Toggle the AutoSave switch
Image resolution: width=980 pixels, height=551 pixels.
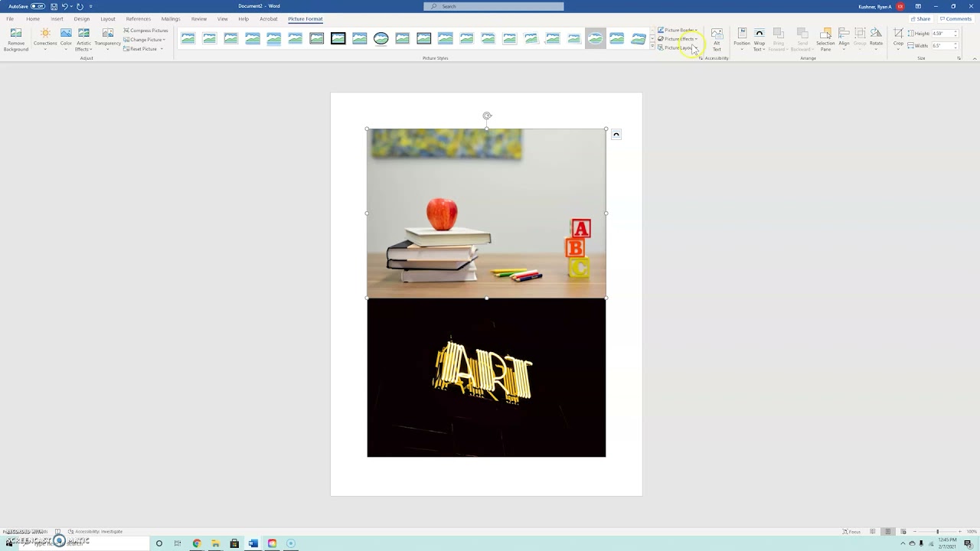click(38, 6)
